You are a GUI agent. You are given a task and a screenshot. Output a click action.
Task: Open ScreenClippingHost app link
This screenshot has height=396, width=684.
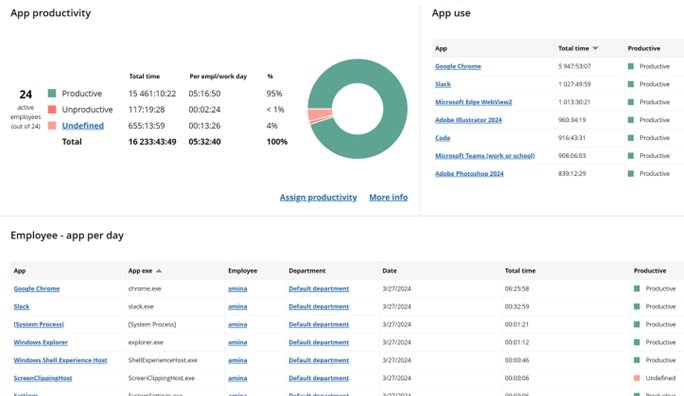click(43, 378)
